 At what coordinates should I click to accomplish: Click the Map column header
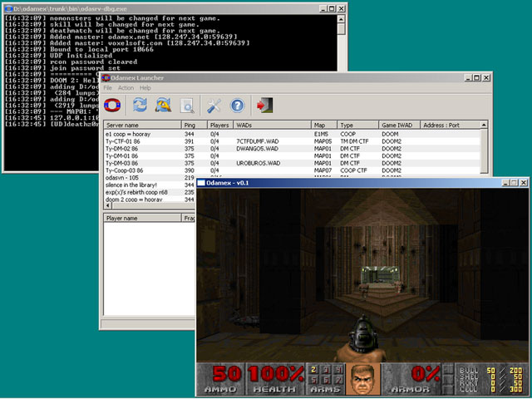(x=324, y=125)
